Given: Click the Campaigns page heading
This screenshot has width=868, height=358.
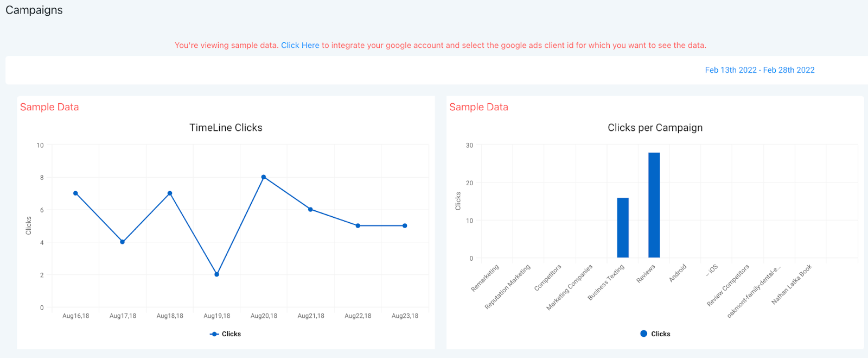Looking at the screenshot, I should pos(34,10).
